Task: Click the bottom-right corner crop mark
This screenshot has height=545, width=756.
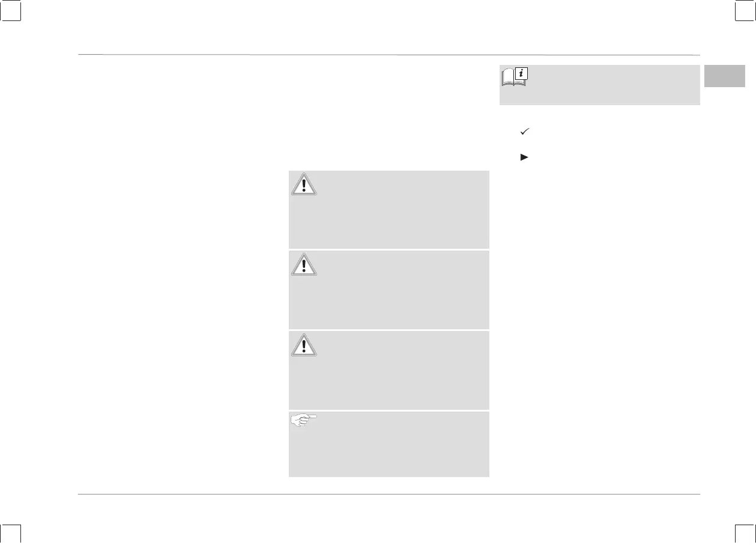Action: point(745,534)
